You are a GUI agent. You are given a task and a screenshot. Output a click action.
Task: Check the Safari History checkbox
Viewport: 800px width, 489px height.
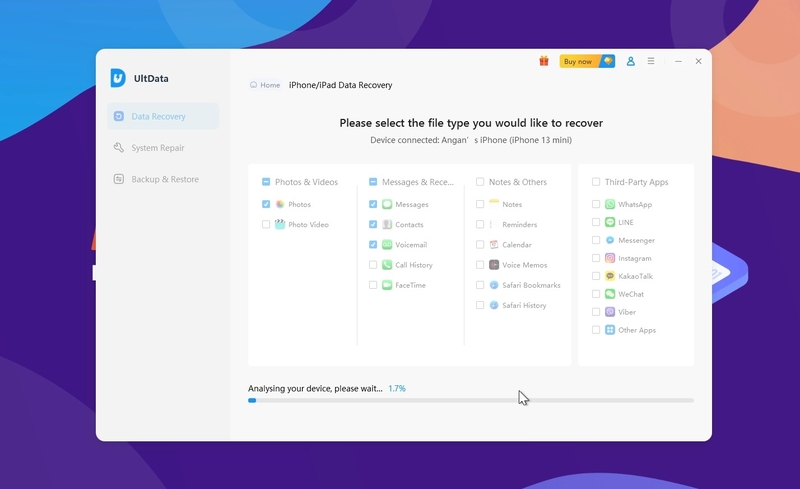tap(480, 305)
